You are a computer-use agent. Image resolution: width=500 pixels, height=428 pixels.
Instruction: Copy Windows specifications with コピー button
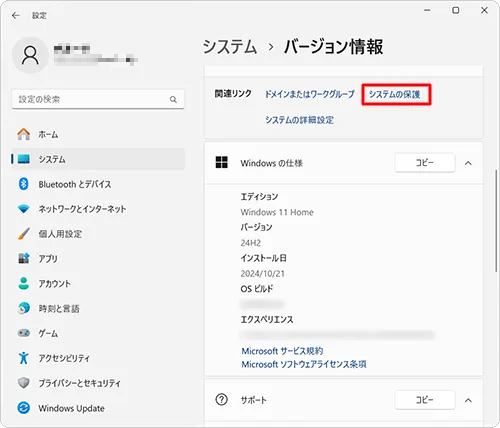point(425,163)
